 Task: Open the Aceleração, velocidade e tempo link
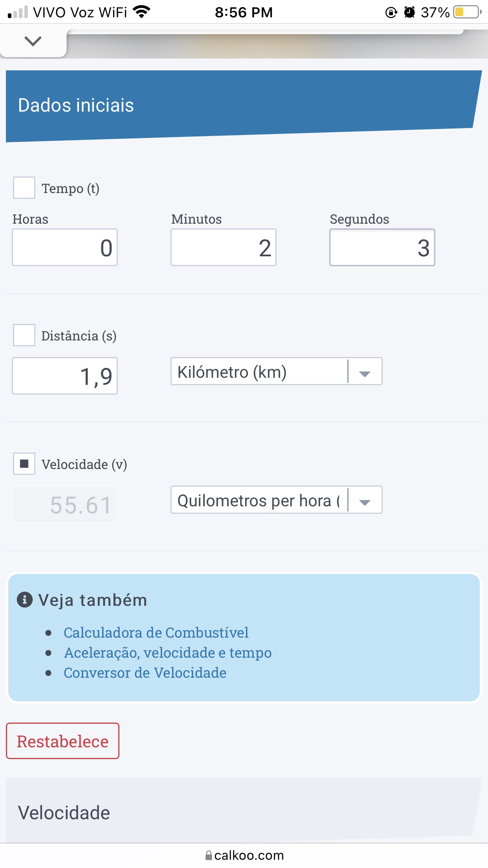tap(168, 653)
